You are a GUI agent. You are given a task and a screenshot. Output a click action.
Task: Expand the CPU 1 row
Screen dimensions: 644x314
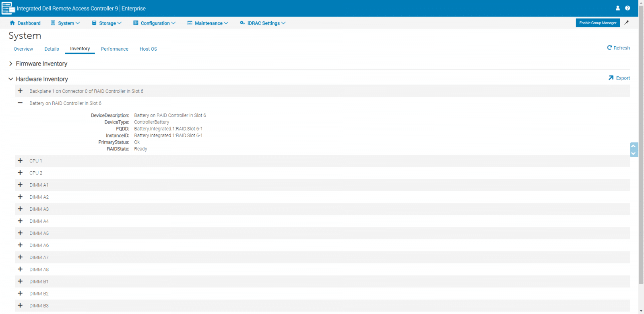click(20, 160)
